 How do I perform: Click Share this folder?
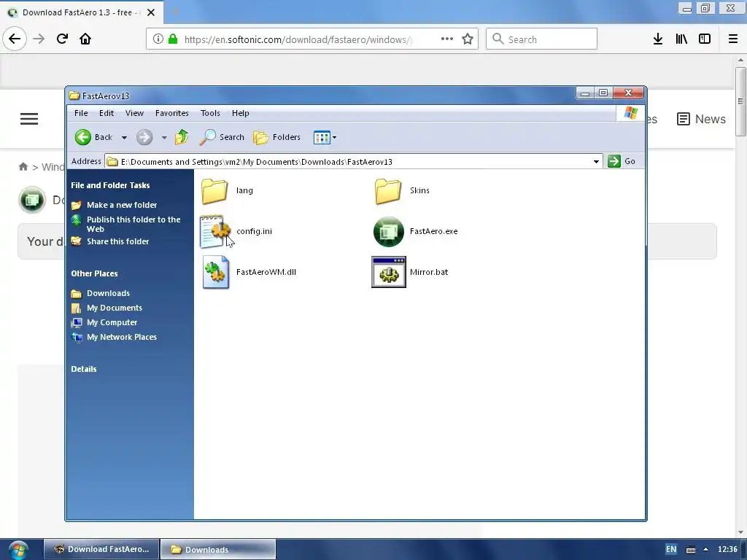tap(117, 241)
